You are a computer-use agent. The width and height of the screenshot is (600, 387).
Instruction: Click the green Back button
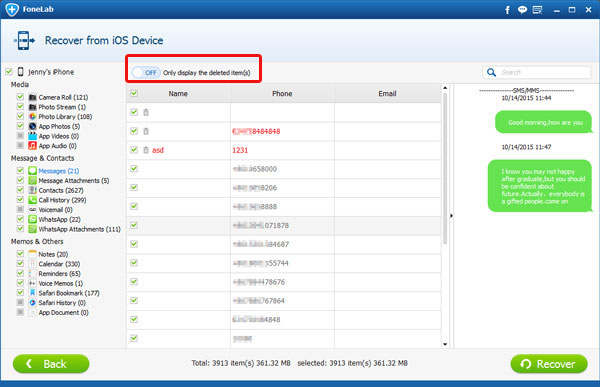point(51,364)
